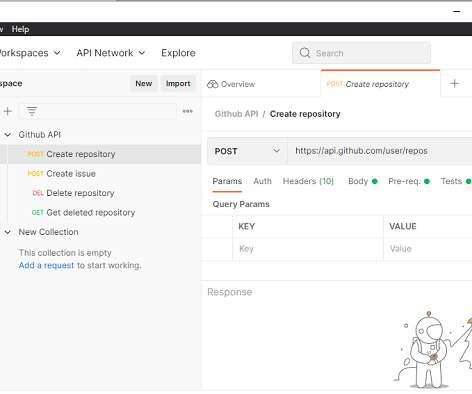Click the New button
The width and height of the screenshot is (472, 394).
(x=144, y=83)
